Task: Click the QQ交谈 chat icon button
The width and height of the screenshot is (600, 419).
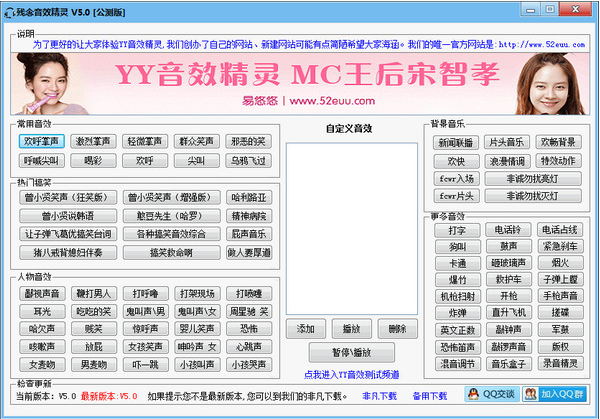Action: pos(490,395)
